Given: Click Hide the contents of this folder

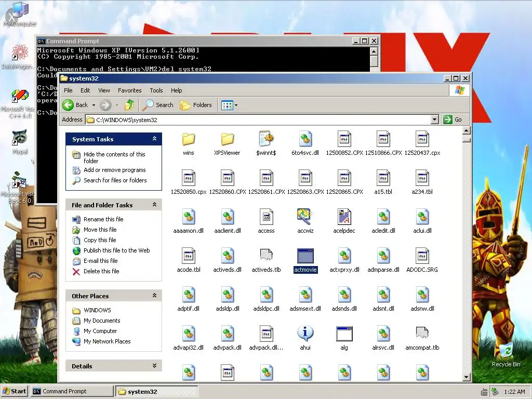Looking at the screenshot, I should click(114, 157).
